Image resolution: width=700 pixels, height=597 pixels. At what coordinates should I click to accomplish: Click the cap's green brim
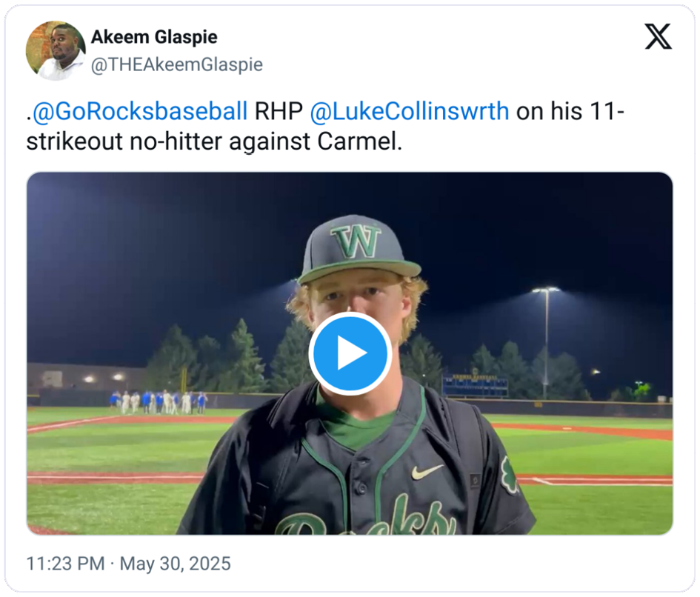(x=359, y=272)
